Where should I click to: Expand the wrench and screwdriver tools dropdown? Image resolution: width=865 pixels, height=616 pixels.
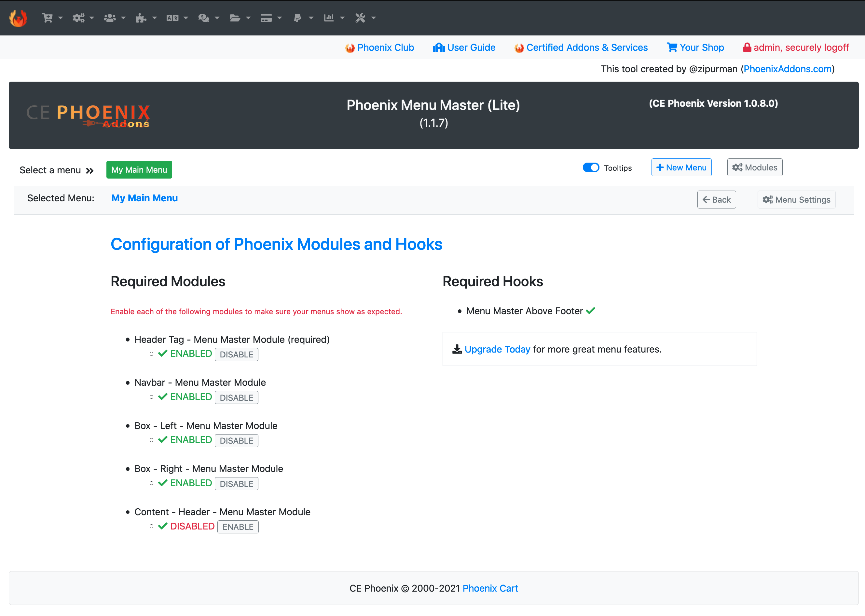coord(365,18)
